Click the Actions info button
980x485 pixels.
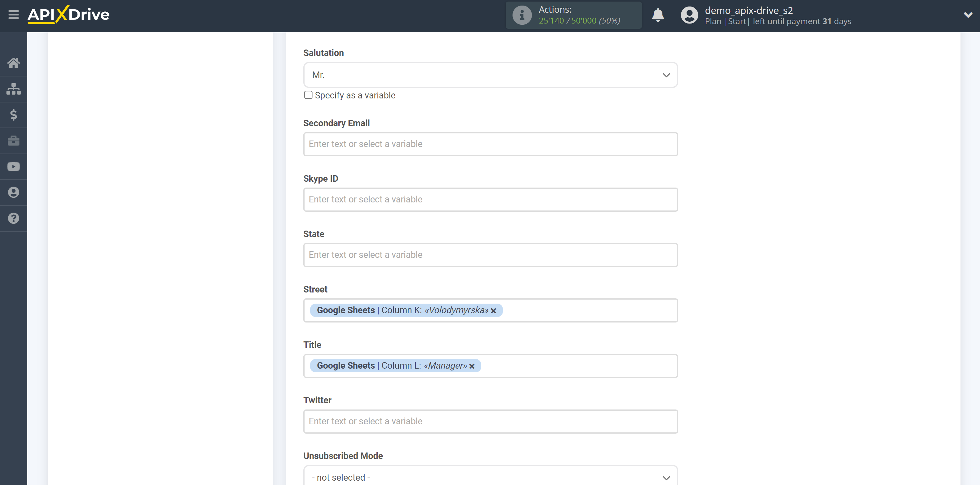[x=522, y=15]
